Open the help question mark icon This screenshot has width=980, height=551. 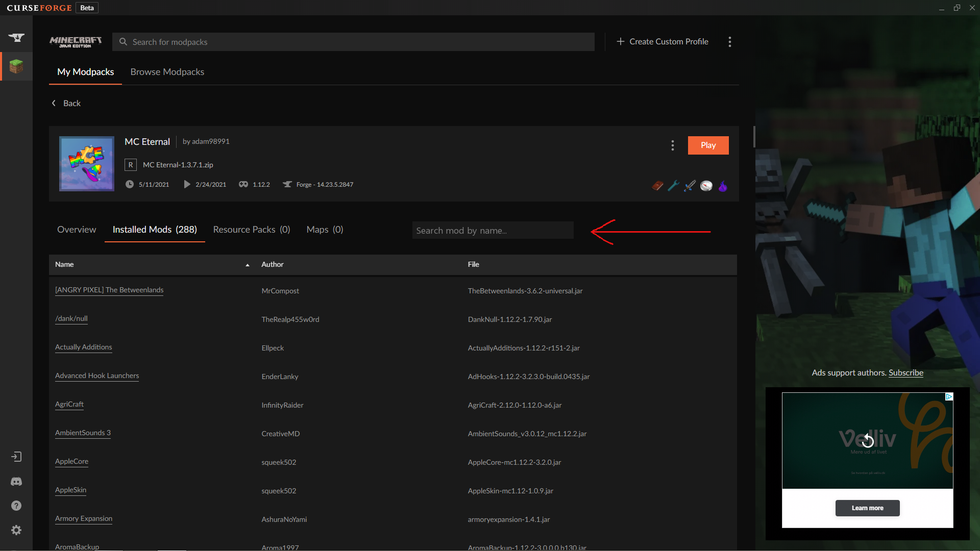pos(16,506)
